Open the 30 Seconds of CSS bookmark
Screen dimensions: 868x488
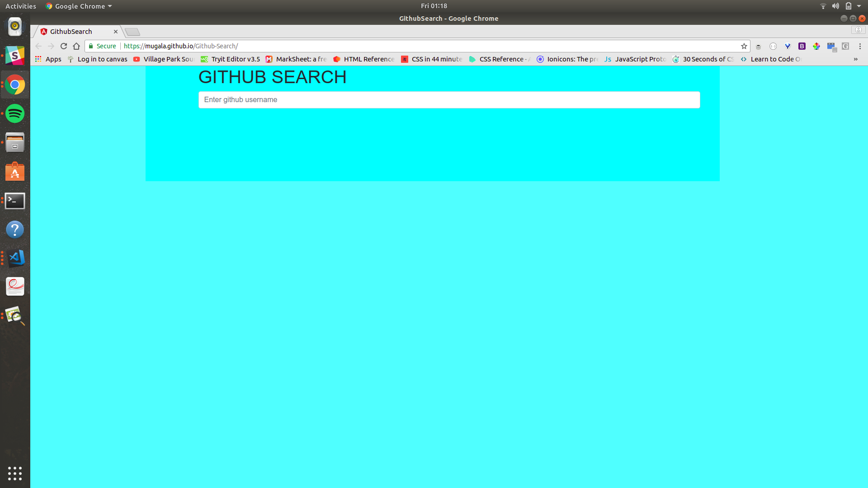tap(703, 59)
